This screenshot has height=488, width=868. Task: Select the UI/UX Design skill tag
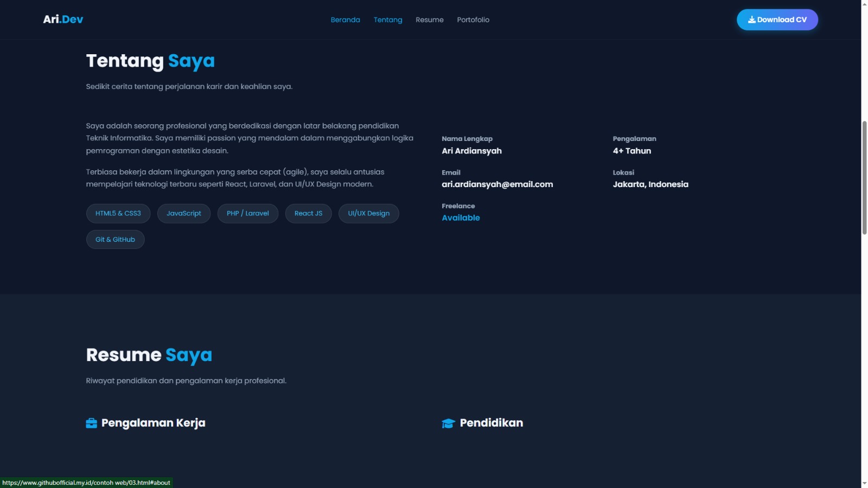[x=368, y=214]
